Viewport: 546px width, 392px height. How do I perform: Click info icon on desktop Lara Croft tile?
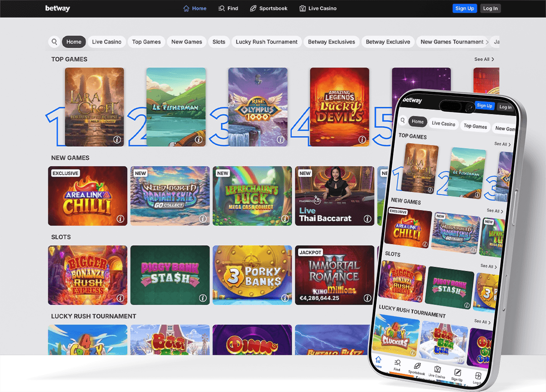pyautogui.click(x=117, y=140)
